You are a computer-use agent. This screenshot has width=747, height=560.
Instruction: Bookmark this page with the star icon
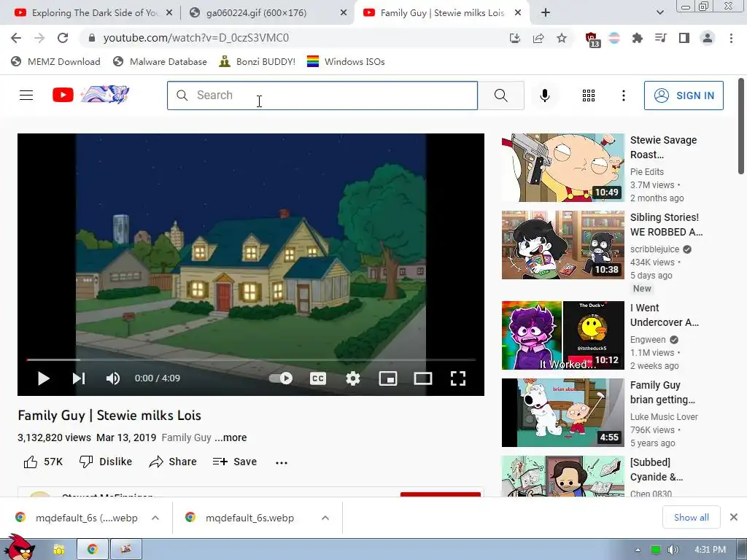click(x=562, y=38)
